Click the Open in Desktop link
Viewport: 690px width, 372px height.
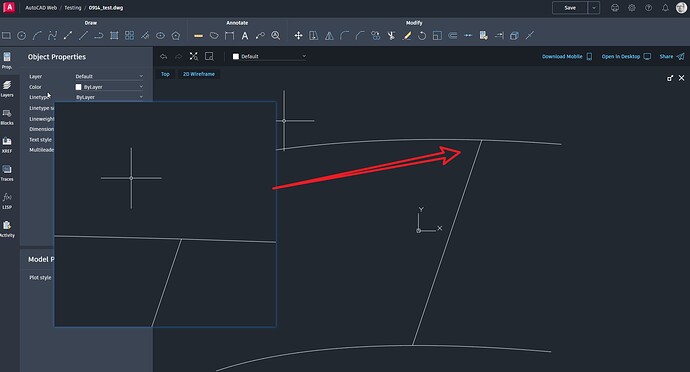click(626, 56)
